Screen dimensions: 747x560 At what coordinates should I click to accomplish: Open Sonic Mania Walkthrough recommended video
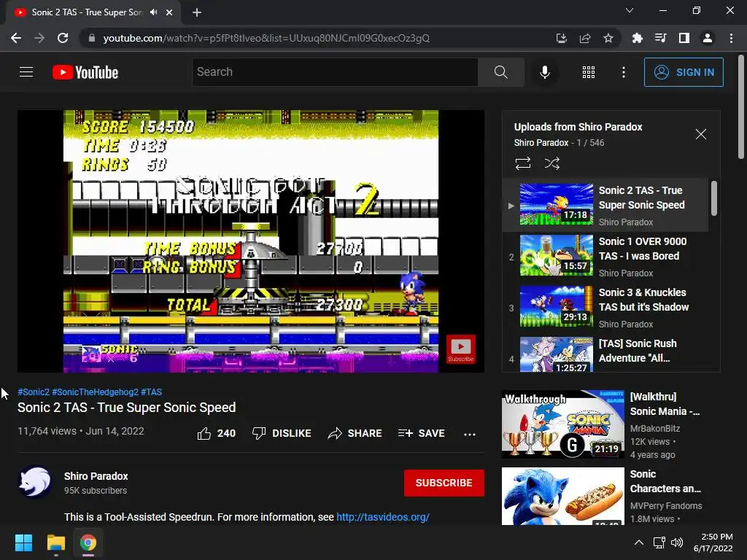click(562, 424)
